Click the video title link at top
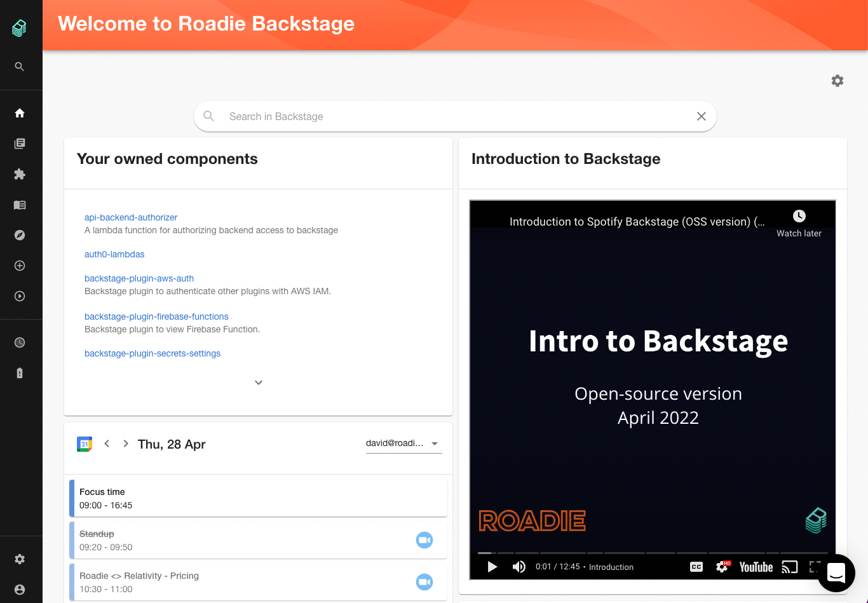The width and height of the screenshot is (868, 603). point(637,222)
